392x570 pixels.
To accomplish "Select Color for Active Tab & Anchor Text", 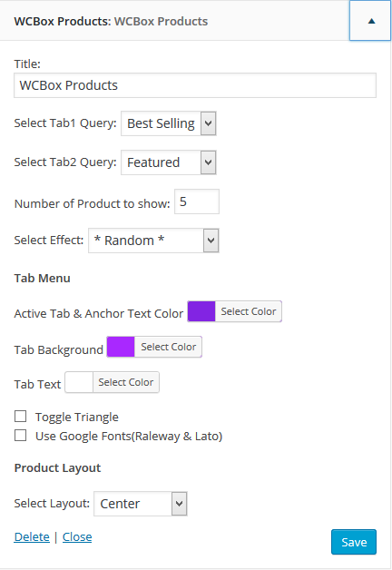I will pyautogui.click(x=249, y=311).
